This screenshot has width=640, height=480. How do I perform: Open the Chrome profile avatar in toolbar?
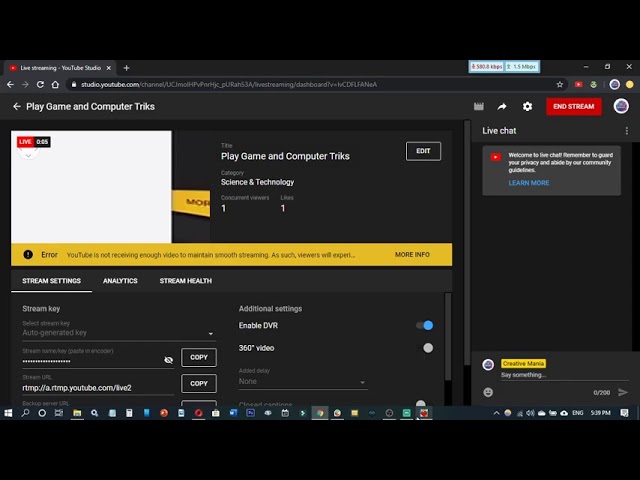point(614,84)
